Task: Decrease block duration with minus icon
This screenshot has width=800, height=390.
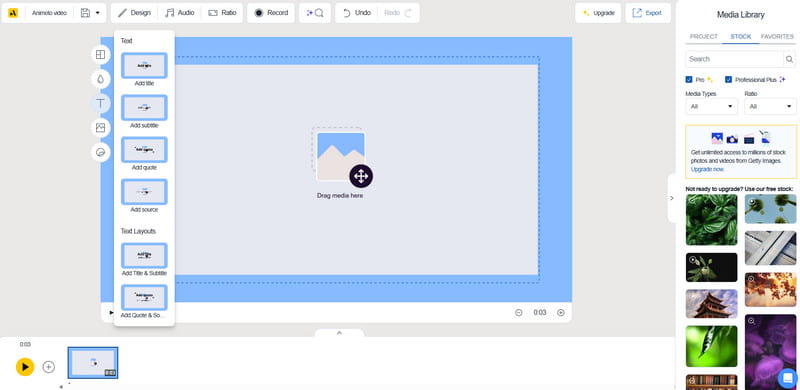Action: point(519,312)
